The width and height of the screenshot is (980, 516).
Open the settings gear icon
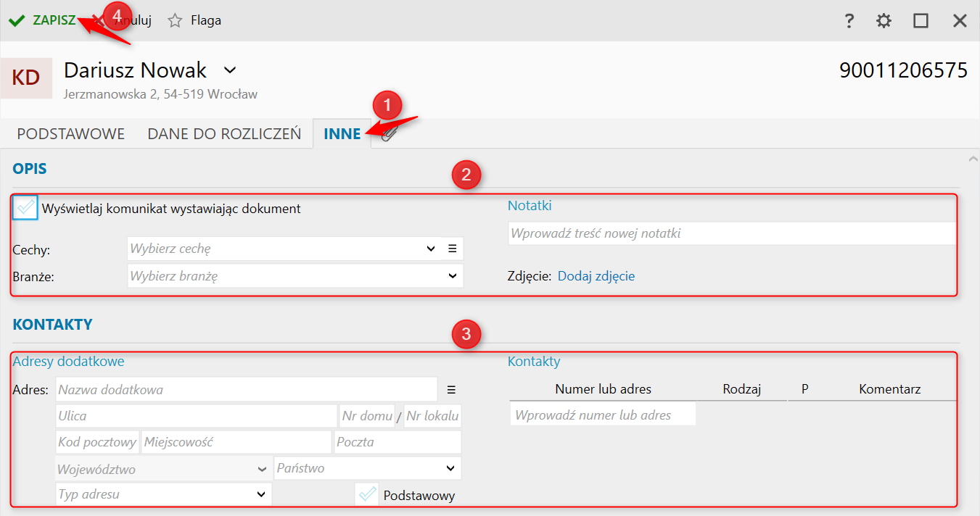point(884,20)
